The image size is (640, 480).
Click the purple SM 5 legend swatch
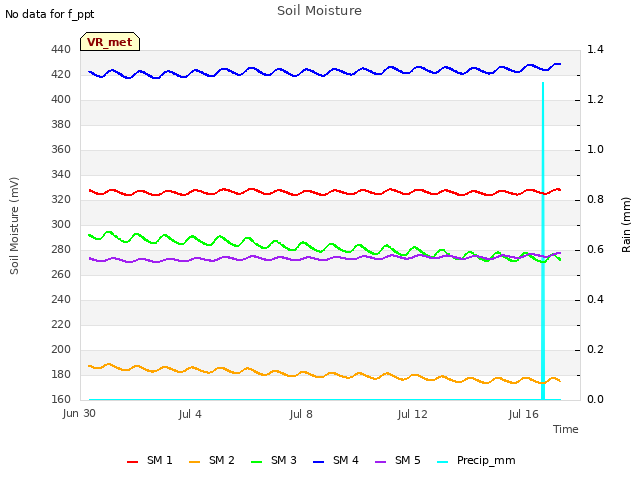point(380,462)
